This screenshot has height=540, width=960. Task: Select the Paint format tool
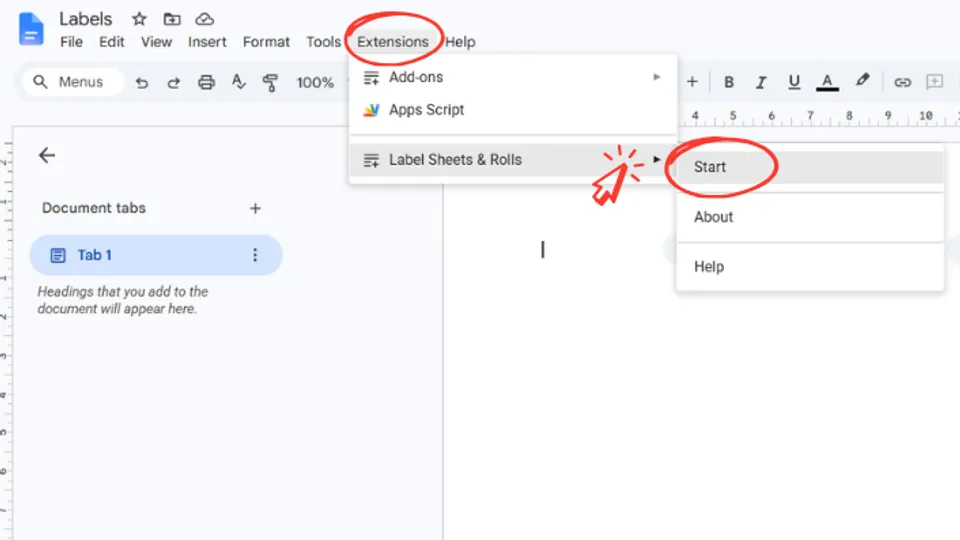pos(270,83)
